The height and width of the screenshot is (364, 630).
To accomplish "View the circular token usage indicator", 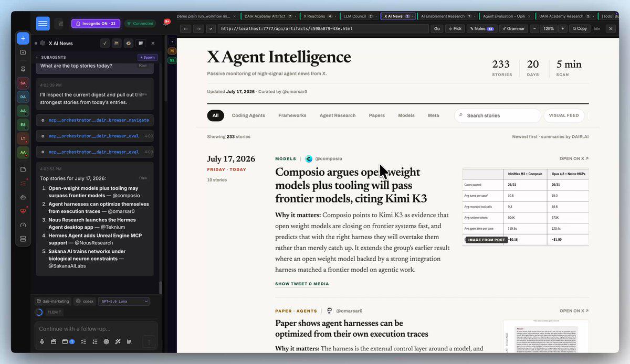I will coord(39,312).
